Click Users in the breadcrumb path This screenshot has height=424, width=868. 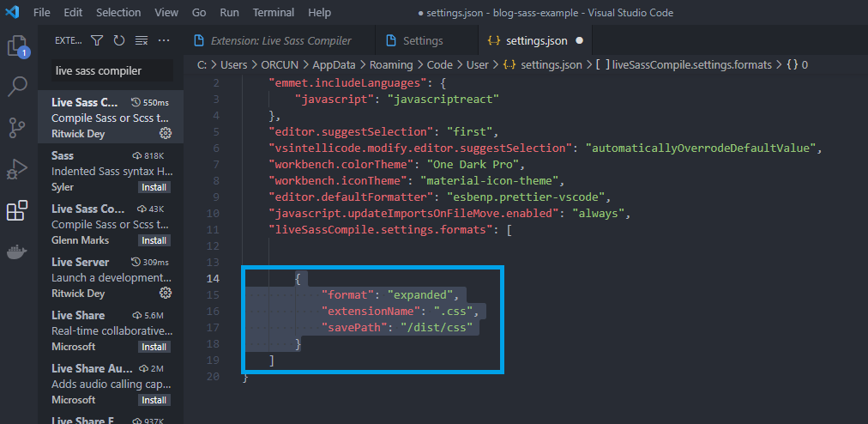coord(233,65)
